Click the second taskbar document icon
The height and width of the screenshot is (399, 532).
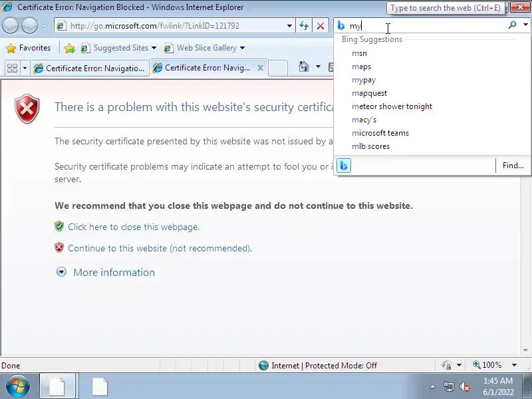coord(100,386)
